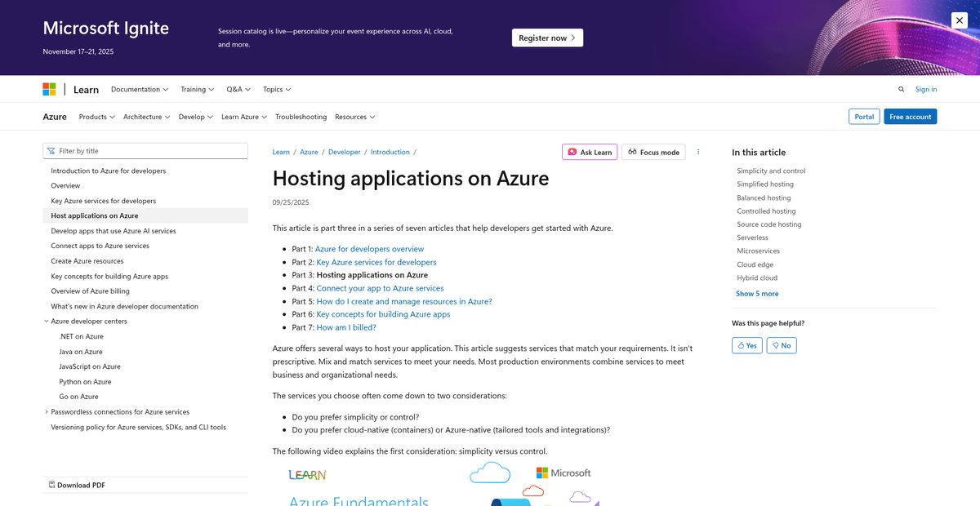Jump to Hybrid cloud section

[x=756, y=277]
